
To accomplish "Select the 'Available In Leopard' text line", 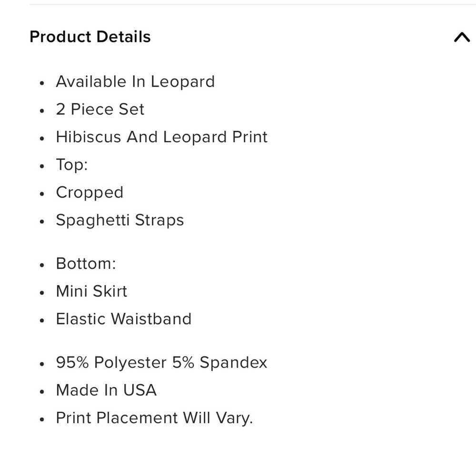I will pos(135,82).
